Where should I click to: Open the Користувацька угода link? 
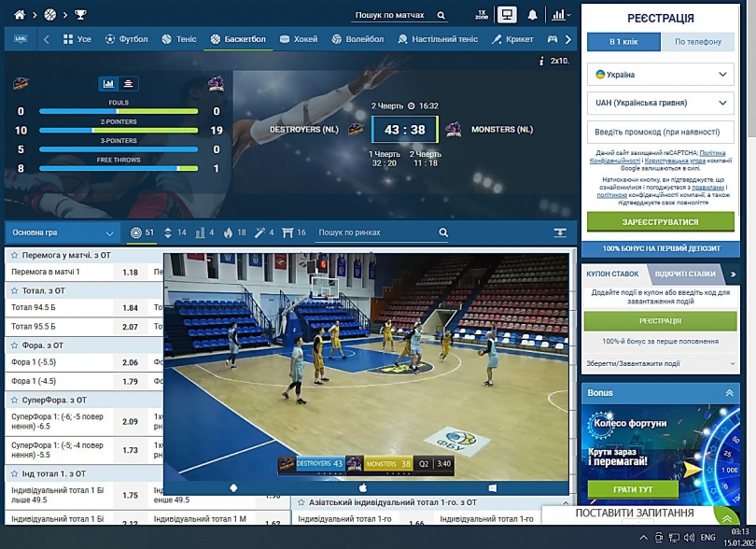coord(675,161)
